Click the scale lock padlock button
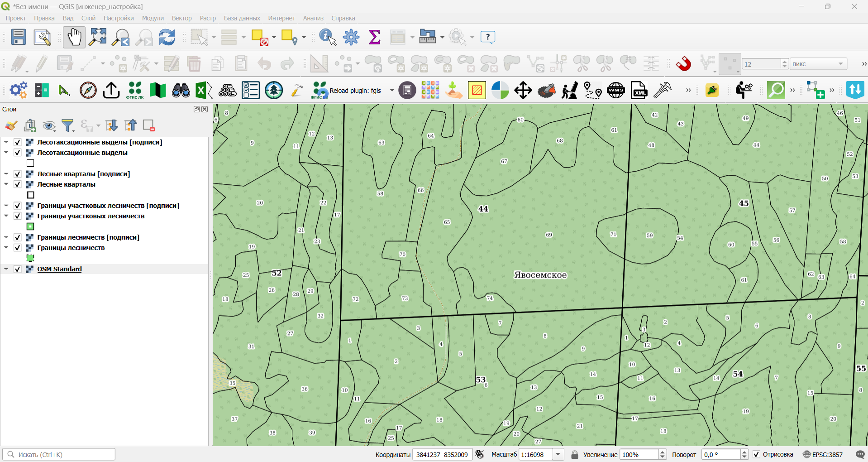Screen dimensions: 868x462 click(x=574, y=454)
